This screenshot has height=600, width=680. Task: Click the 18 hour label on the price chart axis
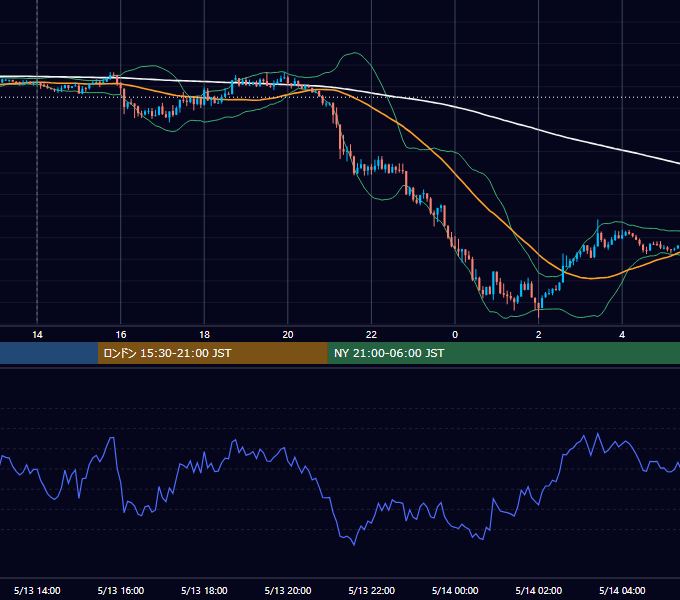tap(204, 335)
